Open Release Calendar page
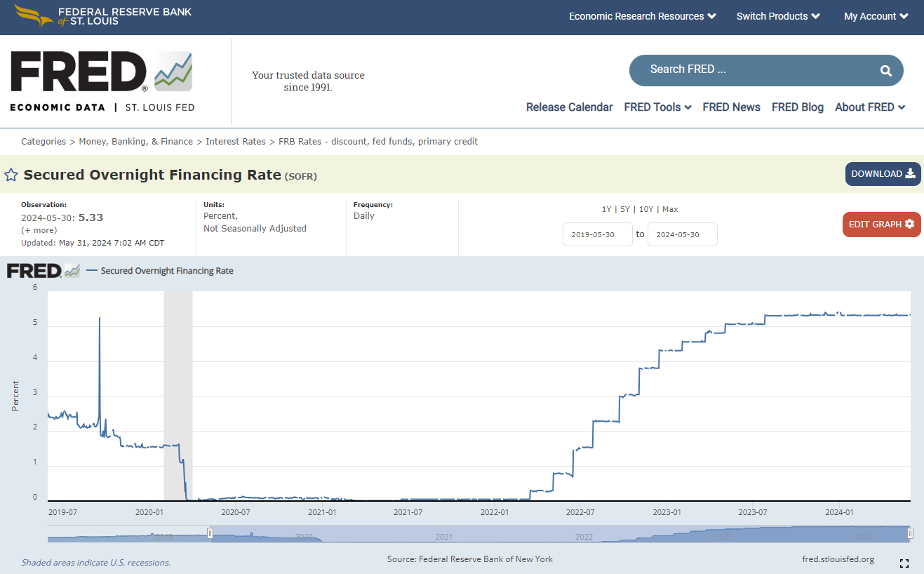The height and width of the screenshot is (574, 924). click(569, 107)
